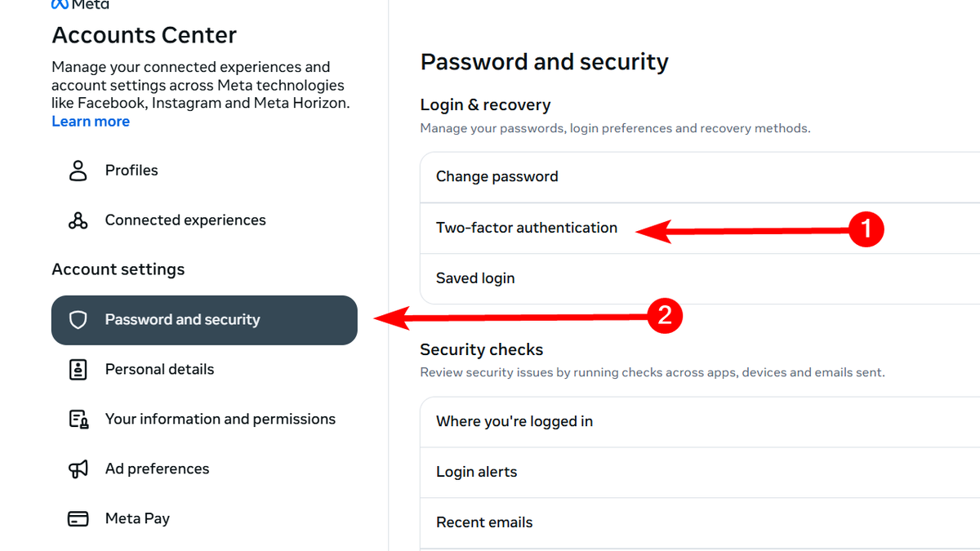Screen dimensions: 980x551
Task: Go to Personal details settings
Action: 159,370
